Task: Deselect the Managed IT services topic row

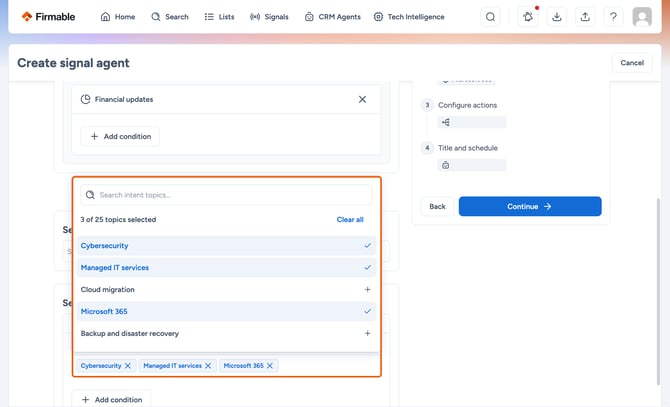Action: click(x=226, y=267)
